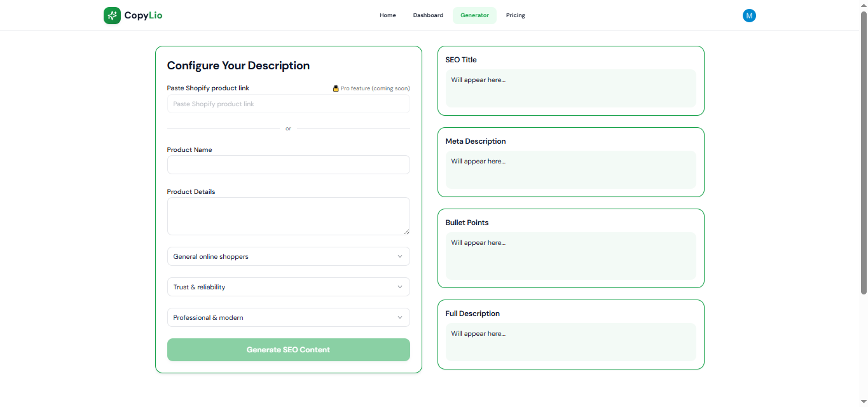The image size is (868, 407).
Task: Click the scrollbar up arrow icon
Action: coord(864,4)
